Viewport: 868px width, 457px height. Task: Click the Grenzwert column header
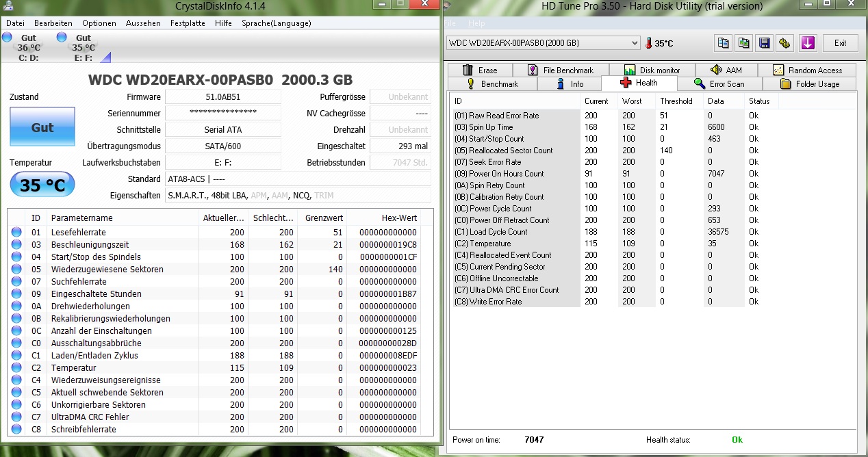(322, 218)
